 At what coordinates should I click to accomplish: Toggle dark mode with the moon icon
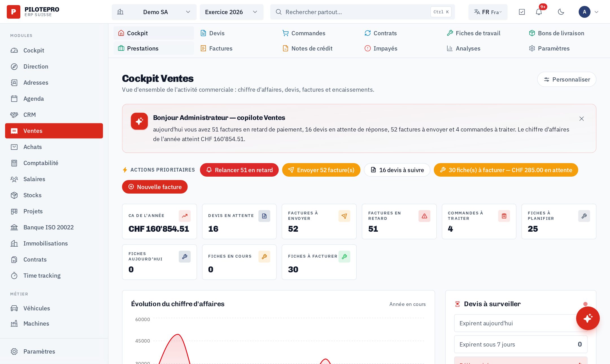561,12
